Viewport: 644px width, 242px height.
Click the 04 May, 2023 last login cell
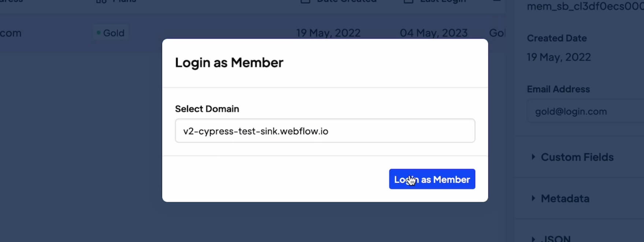[x=434, y=33]
